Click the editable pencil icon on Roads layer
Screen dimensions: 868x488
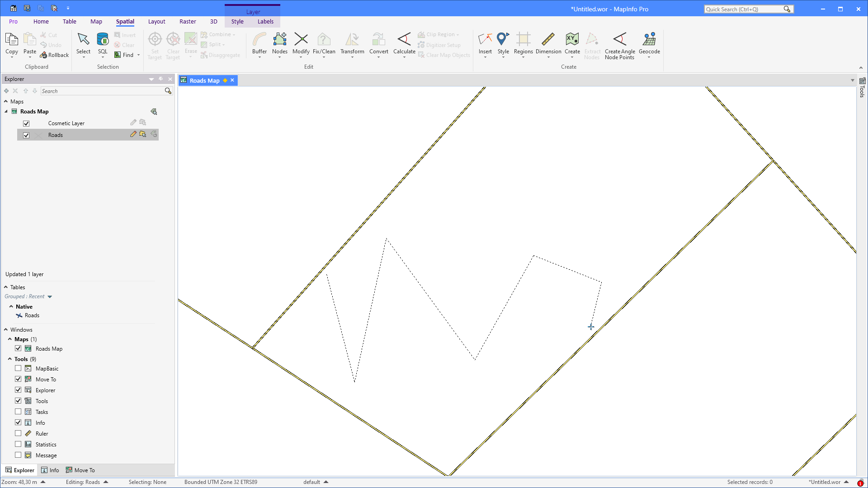point(133,134)
